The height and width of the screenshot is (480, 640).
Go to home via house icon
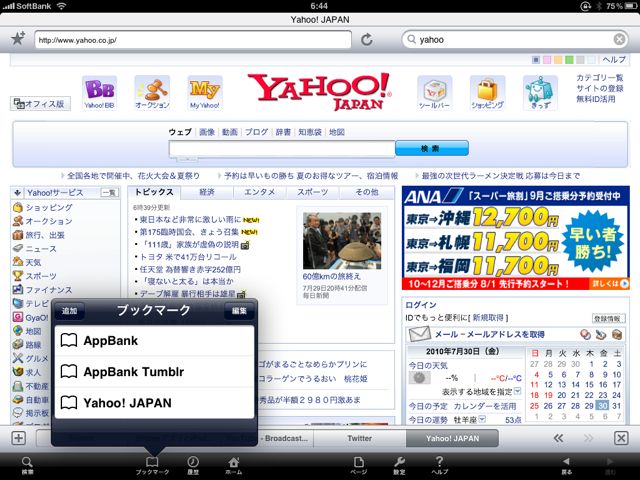click(233, 466)
